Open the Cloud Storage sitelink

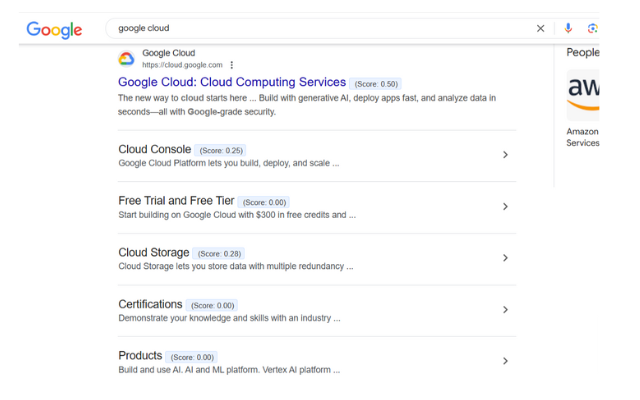coord(154,253)
